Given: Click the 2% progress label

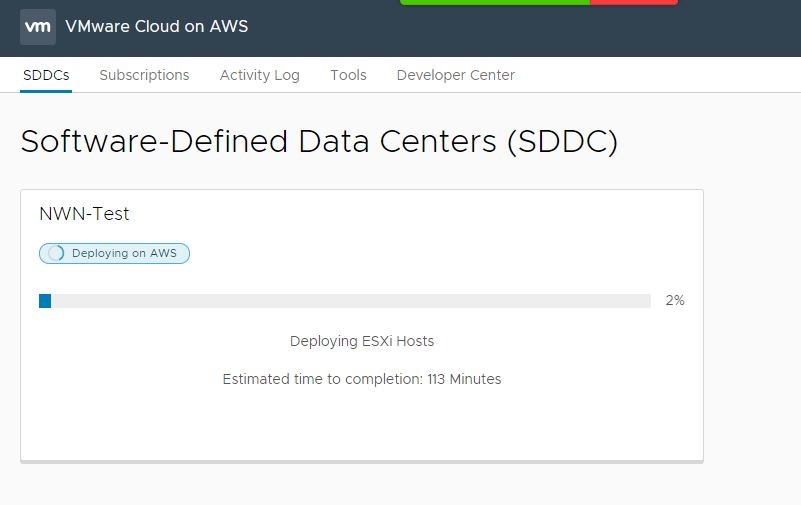Looking at the screenshot, I should coord(675,300).
